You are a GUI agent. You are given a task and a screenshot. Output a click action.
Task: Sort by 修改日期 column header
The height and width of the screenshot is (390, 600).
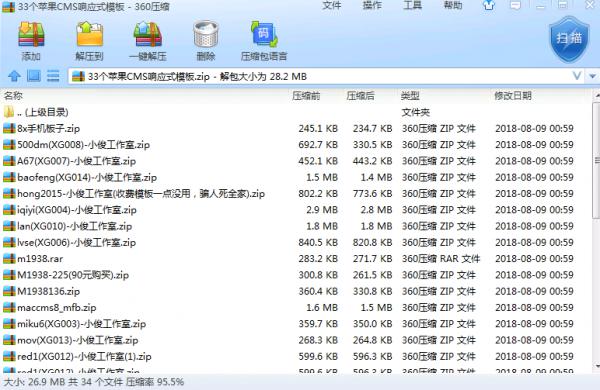point(513,95)
